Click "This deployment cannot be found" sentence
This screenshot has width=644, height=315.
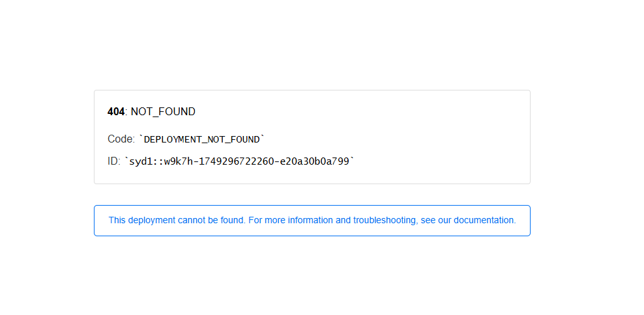177,221
